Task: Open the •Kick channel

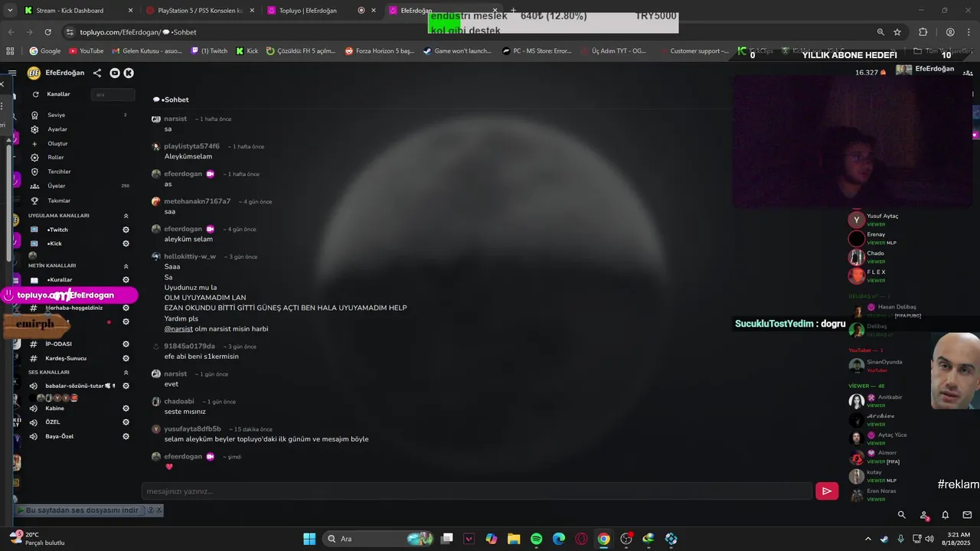Action: point(54,243)
